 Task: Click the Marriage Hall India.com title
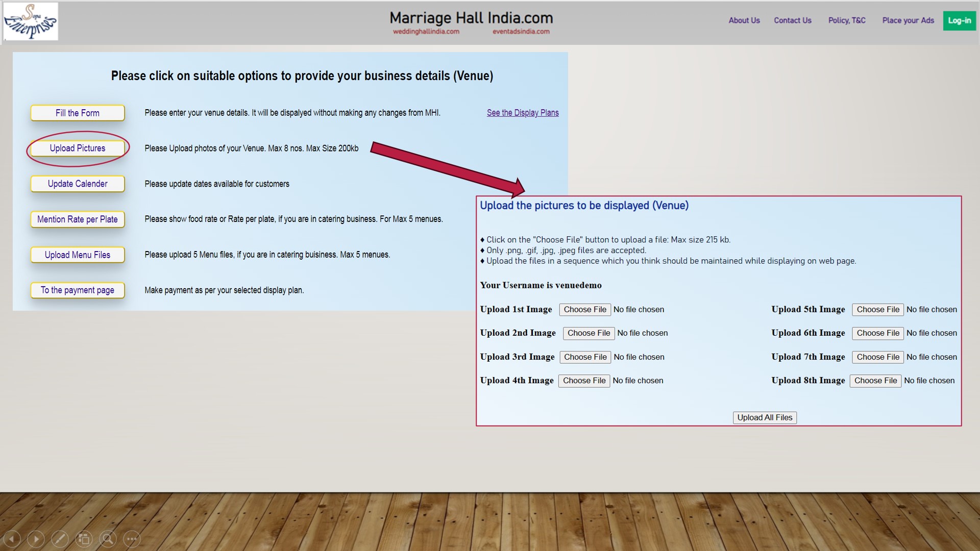tap(471, 18)
